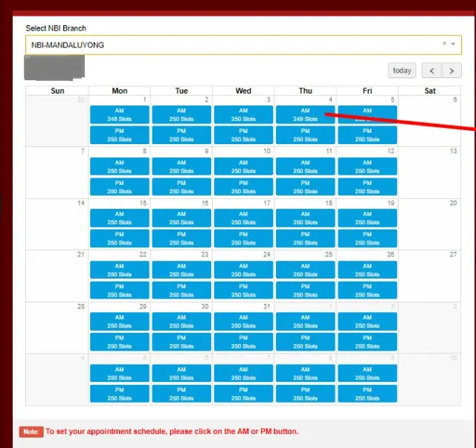Select the AM button with 248 slots
Image resolution: width=476 pixels, height=448 pixels.
(x=119, y=114)
